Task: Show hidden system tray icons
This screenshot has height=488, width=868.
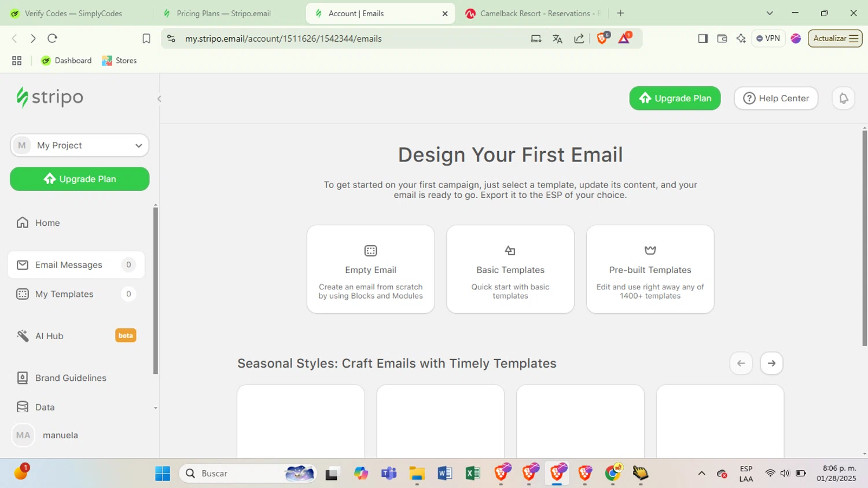Action: (701, 474)
